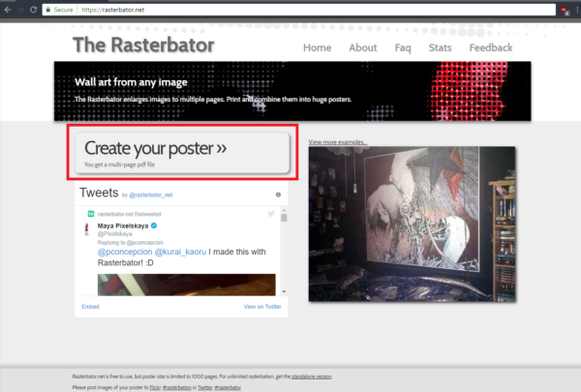
Task: Open the Faq navigation item
Action: tap(403, 47)
